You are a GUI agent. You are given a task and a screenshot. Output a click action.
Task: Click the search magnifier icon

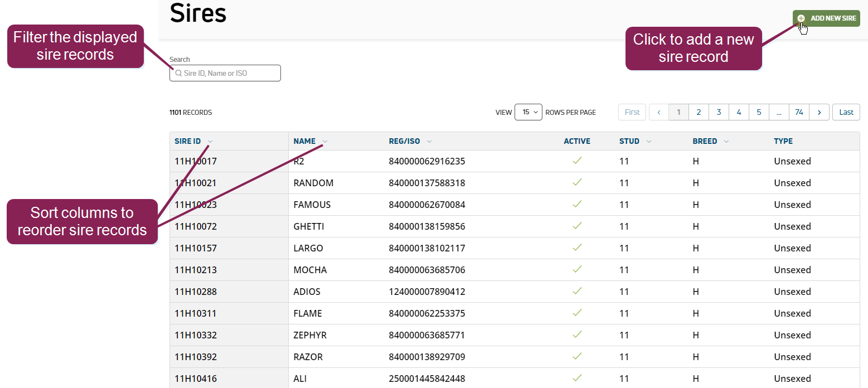pos(178,74)
